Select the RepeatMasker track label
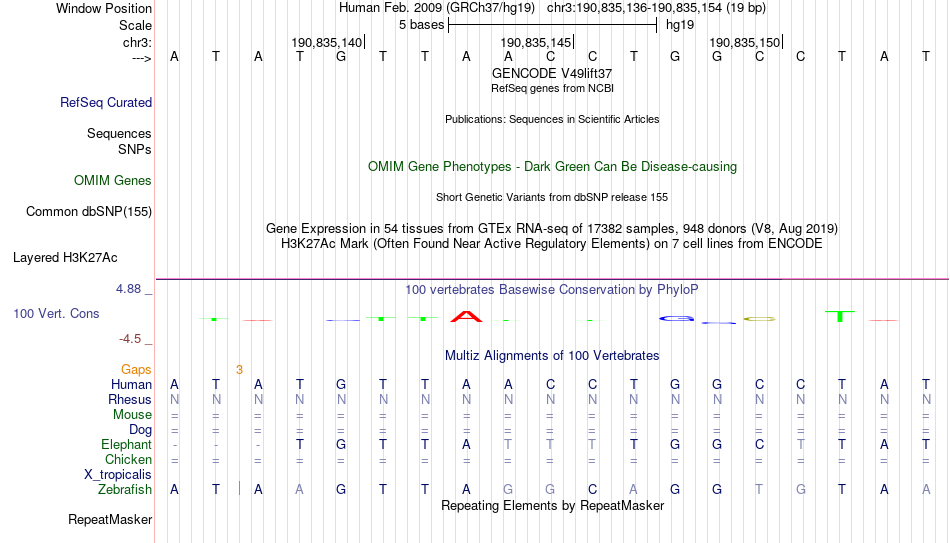Image resolution: width=950 pixels, height=543 pixels. click(x=110, y=519)
